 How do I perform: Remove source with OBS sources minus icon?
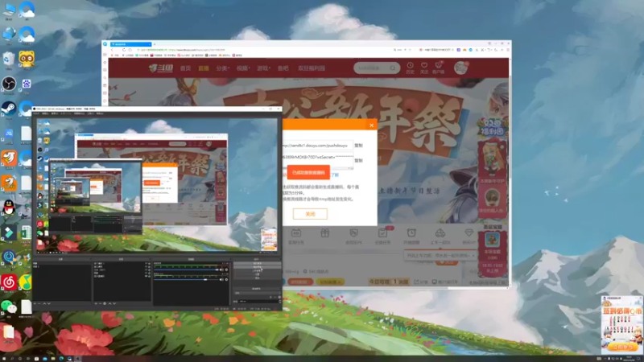(x=100, y=303)
